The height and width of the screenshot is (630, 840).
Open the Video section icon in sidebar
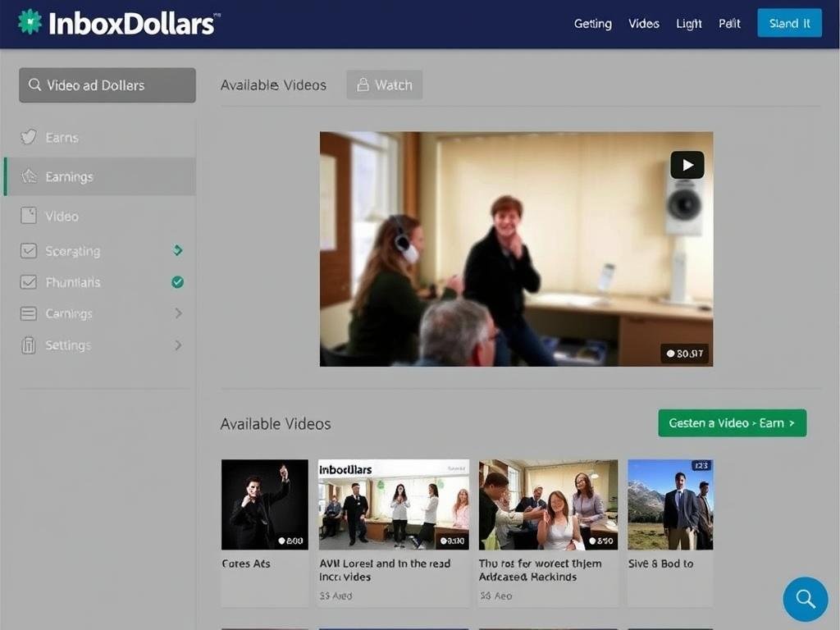click(x=28, y=216)
